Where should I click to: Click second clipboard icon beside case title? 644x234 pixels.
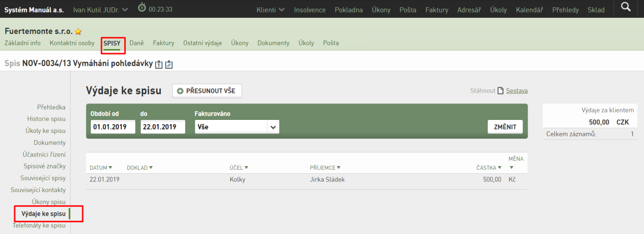[169, 65]
